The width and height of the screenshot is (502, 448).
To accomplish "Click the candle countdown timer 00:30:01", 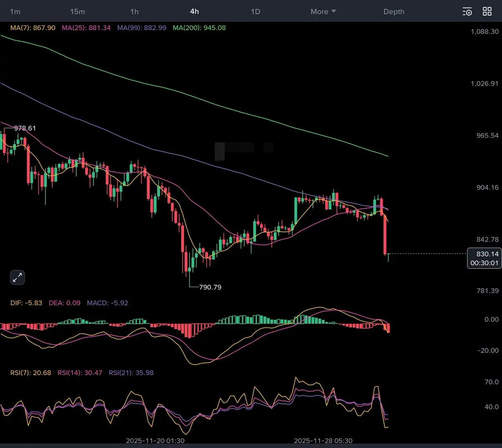I will pos(484,263).
